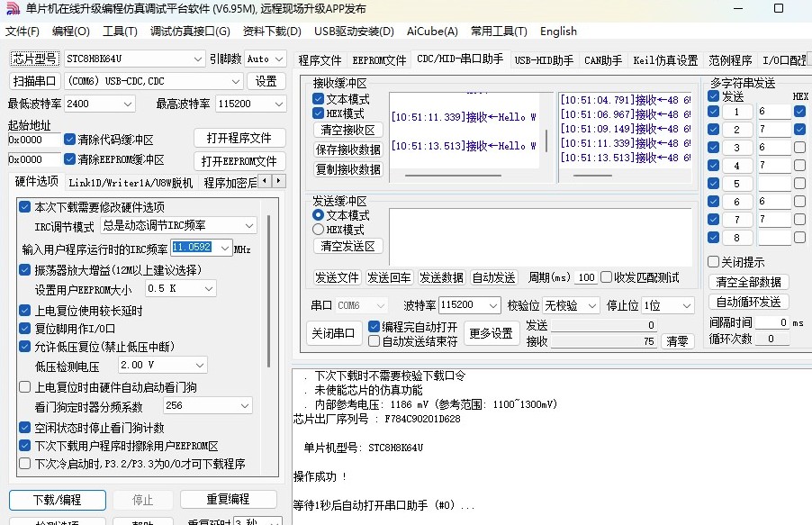
Task: Enable the 收发匹配测试 checkbox
Action: (x=607, y=277)
